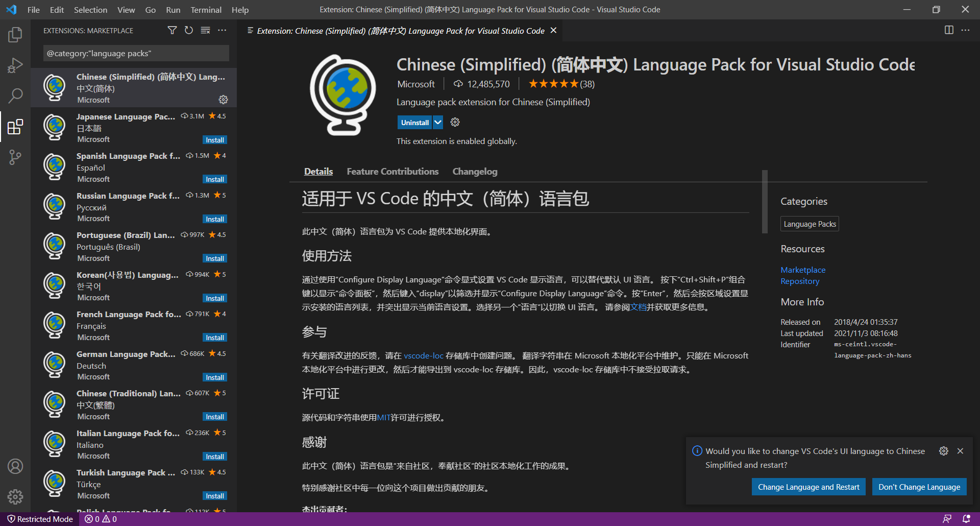Click errors and warnings count in status bar
The width and height of the screenshot is (980, 526).
coord(101,519)
